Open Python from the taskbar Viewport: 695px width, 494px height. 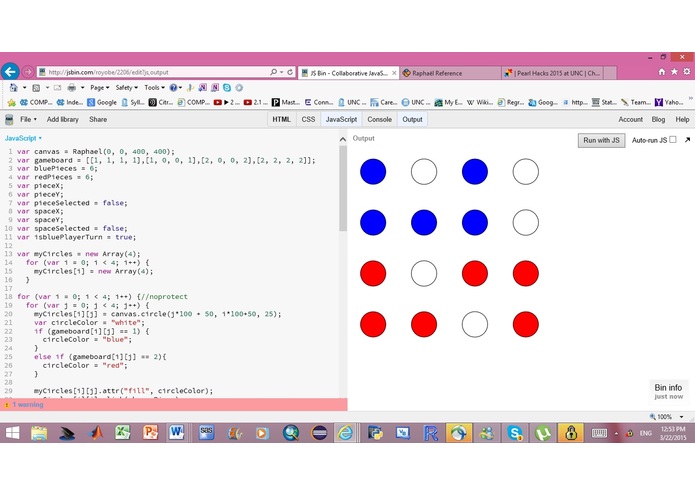tap(375, 433)
